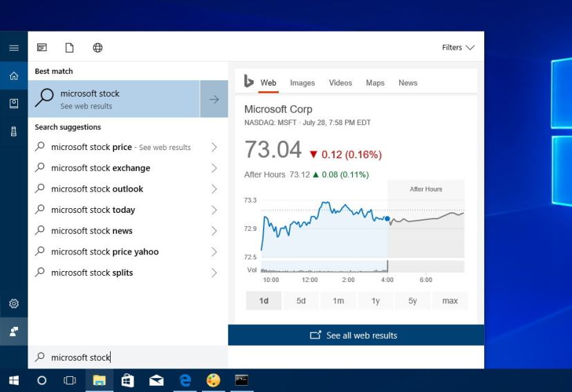
Task: Click the 73.04 stock price value
Action: 273,149
